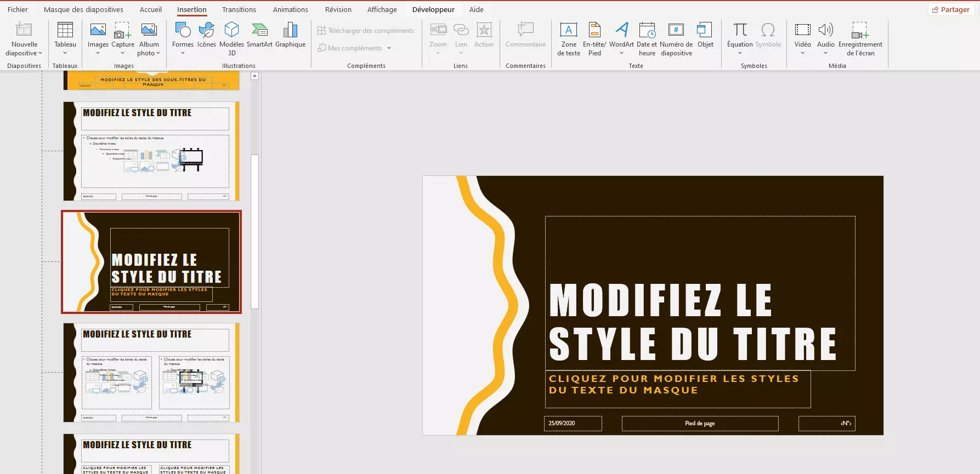Viewport: 980px width, 474px height.
Task: Click Enregistrement de l'écran icon
Action: pos(860,30)
